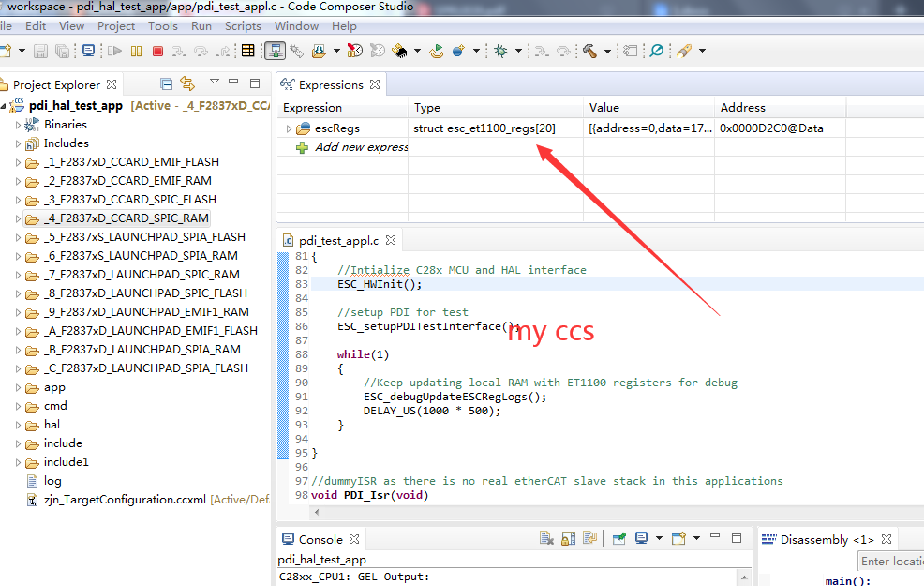Click the Save All toolbar icon
Viewport: 924px width, 586px height.
coord(62,52)
